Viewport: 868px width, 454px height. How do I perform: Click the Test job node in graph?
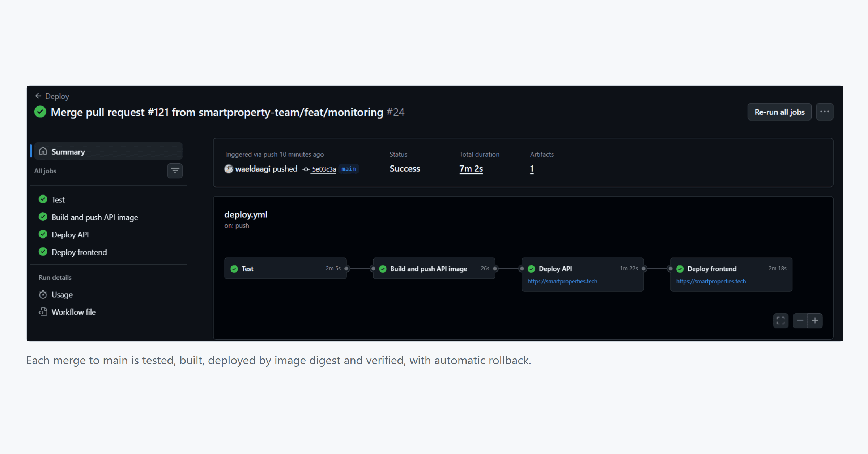tap(285, 268)
